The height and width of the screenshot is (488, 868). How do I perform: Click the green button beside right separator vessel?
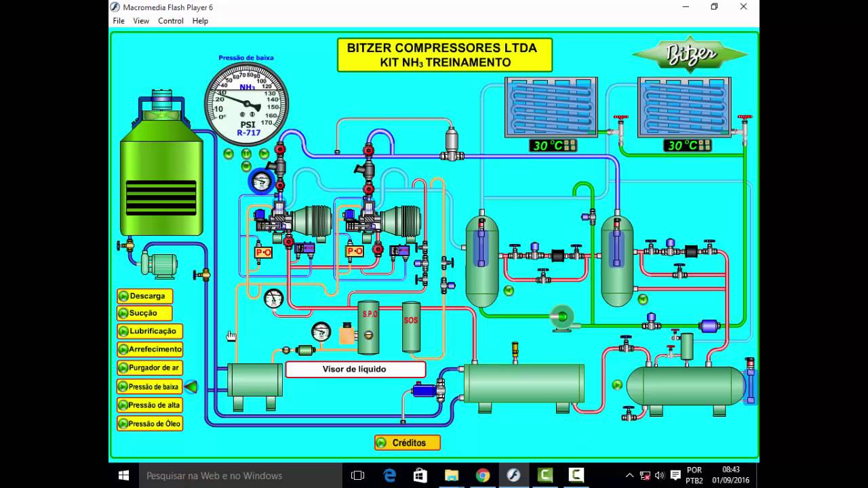point(643,299)
